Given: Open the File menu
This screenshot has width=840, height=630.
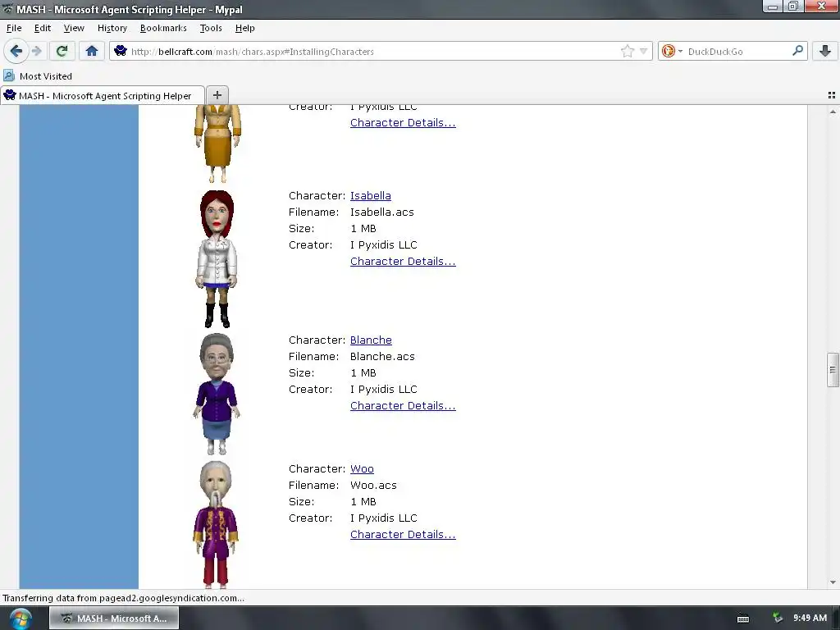Looking at the screenshot, I should (x=14, y=28).
